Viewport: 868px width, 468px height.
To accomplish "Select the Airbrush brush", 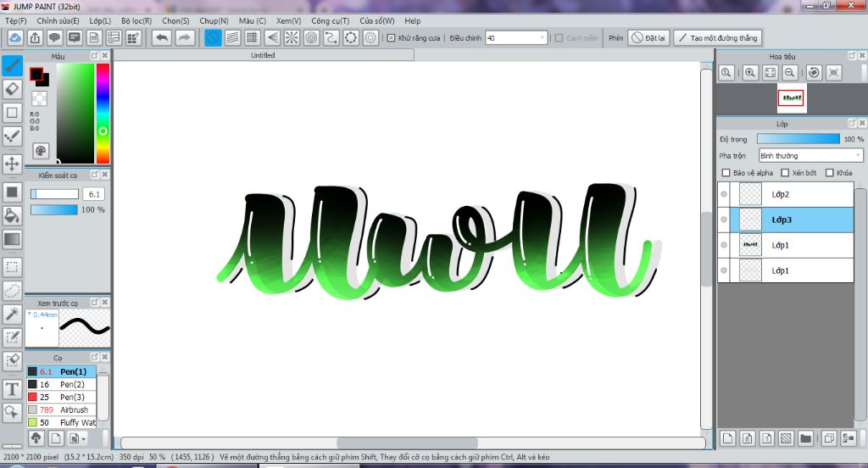I will [61, 409].
